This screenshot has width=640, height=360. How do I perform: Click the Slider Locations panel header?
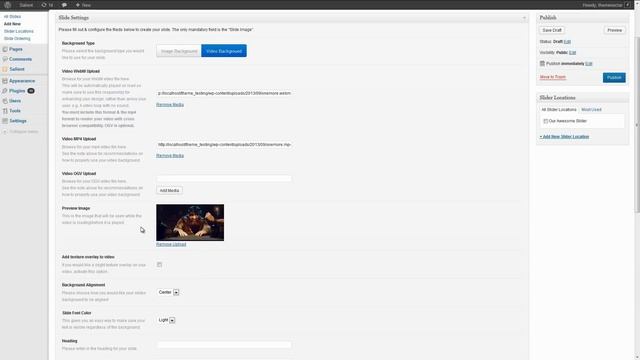point(582,98)
